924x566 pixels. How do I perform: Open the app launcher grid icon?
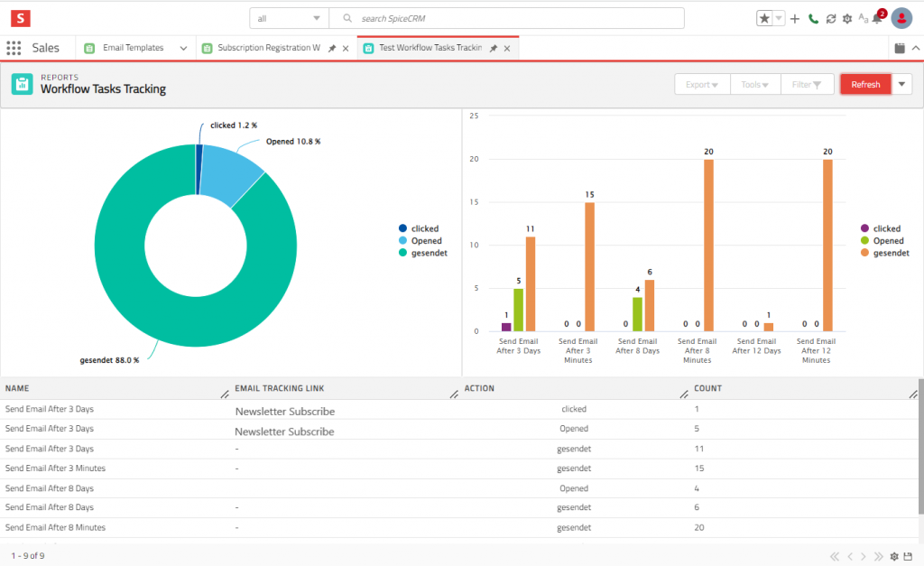click(x=14, y=48)
